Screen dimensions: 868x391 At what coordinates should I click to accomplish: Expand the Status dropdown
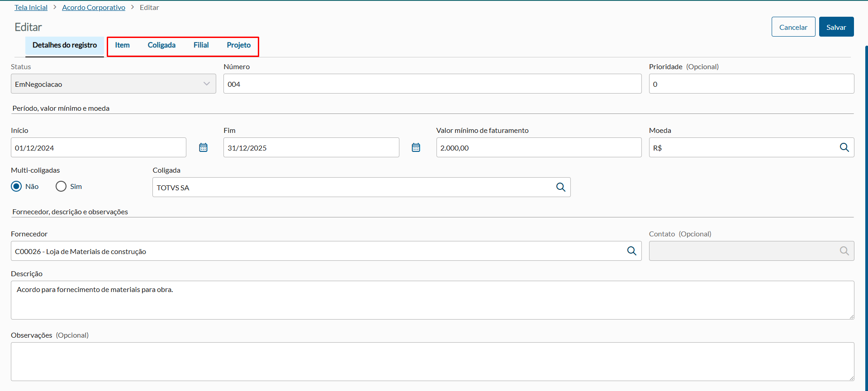(114, 84)
